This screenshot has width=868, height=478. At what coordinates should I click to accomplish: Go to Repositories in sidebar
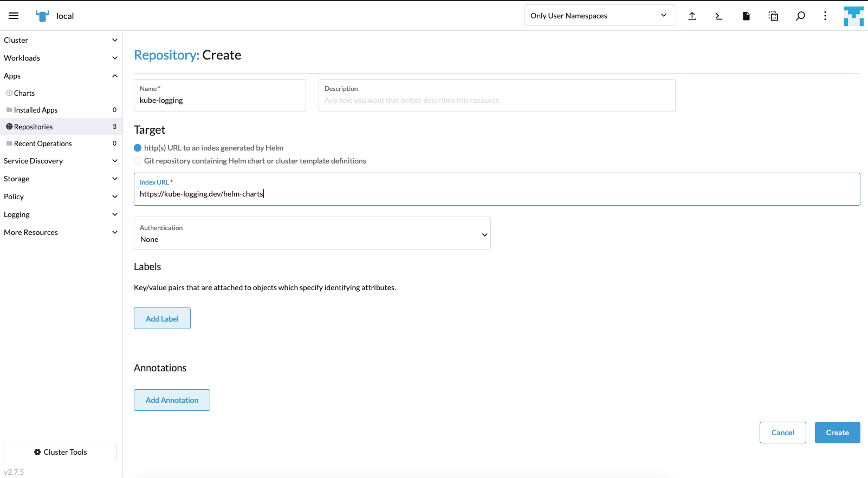tap(61, 127)
